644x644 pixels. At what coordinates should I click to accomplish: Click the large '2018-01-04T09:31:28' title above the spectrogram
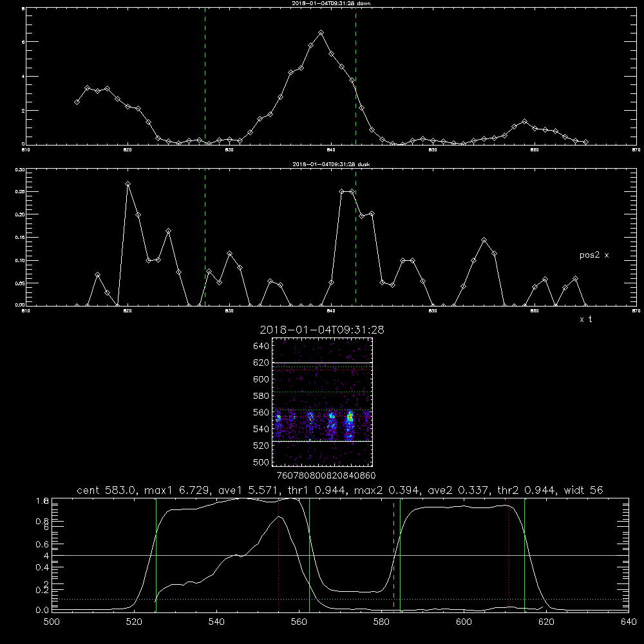[x=322, y=330]
